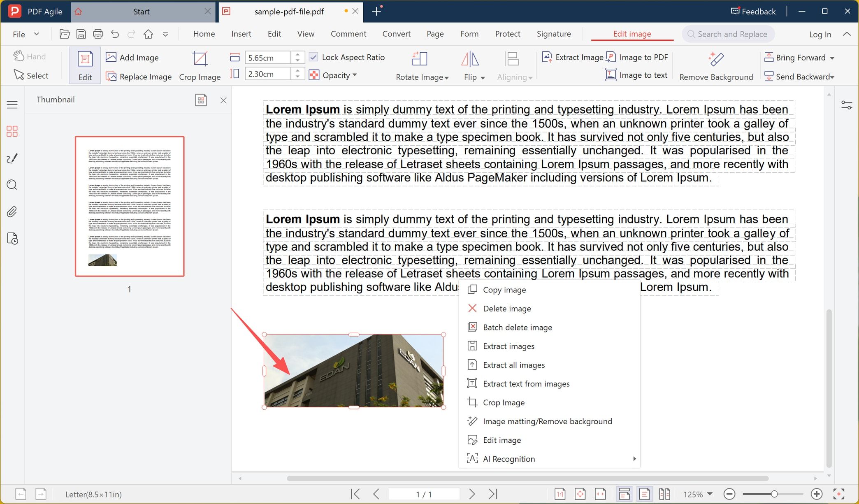Open the properties panel icon at right

click(847, 105)
